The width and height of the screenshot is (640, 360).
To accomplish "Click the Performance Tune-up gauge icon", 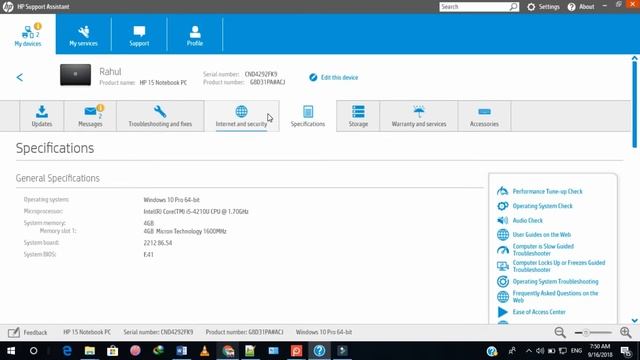I will pyautogui.click(x=502, y=191).
